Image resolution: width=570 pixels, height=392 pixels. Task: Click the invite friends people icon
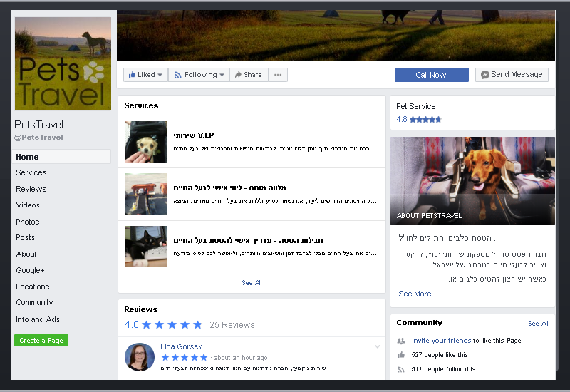[401, 341]
